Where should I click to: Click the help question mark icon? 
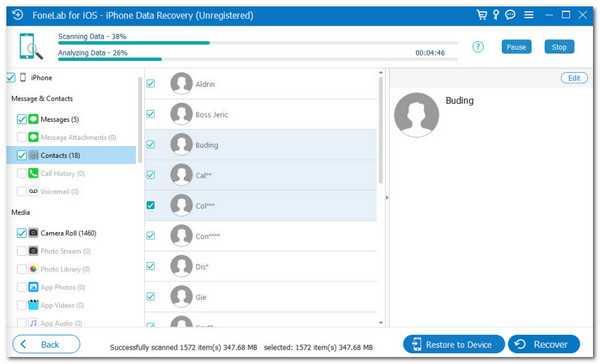point(478,47)
